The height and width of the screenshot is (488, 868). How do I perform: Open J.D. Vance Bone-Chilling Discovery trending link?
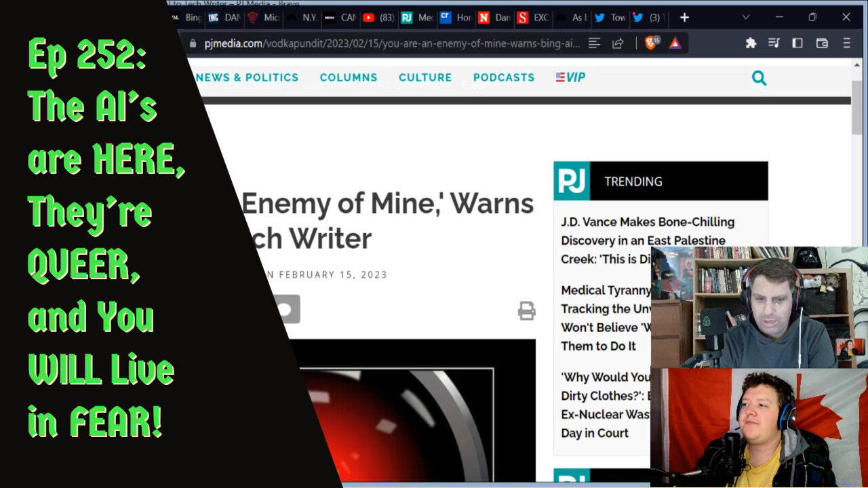coord(648,240)
